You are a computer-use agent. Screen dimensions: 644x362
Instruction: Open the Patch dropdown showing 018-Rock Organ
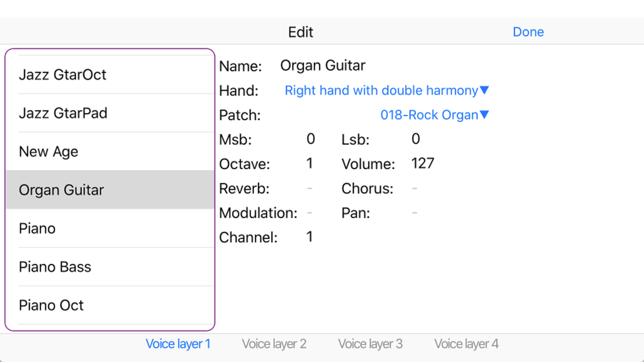pyautogui.click(x=435, y=114)
